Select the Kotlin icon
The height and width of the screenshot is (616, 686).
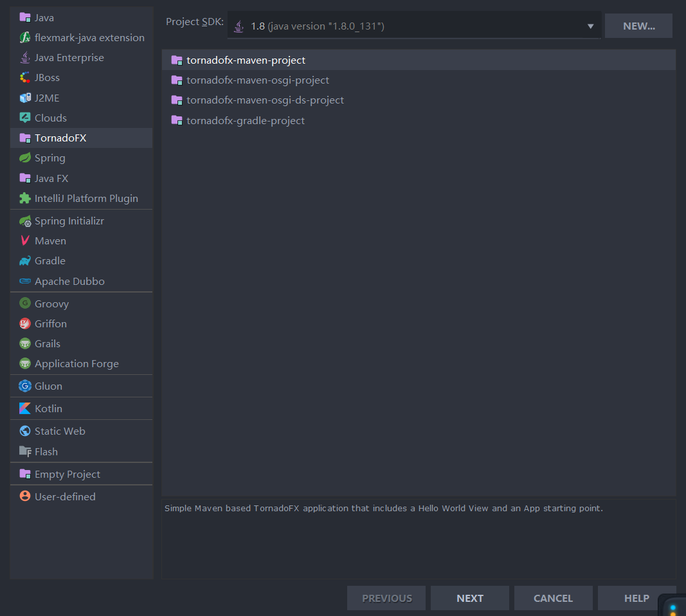click(25, 408)
